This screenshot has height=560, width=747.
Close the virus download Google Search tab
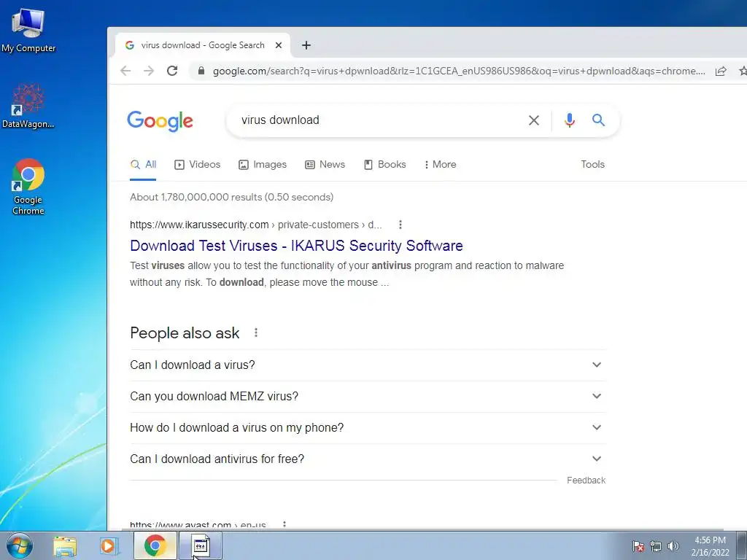click(x=279, y=45)
